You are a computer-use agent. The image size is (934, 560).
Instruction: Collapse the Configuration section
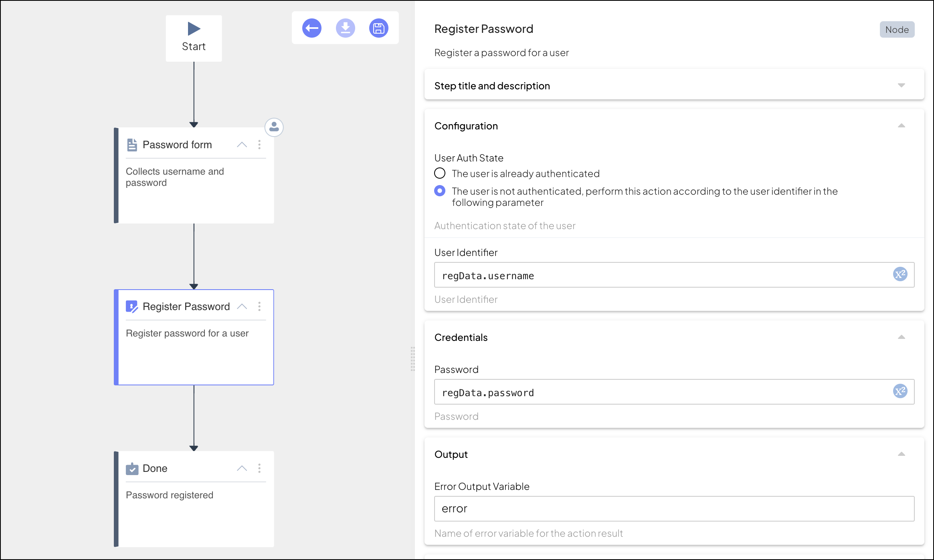[901, 126]
